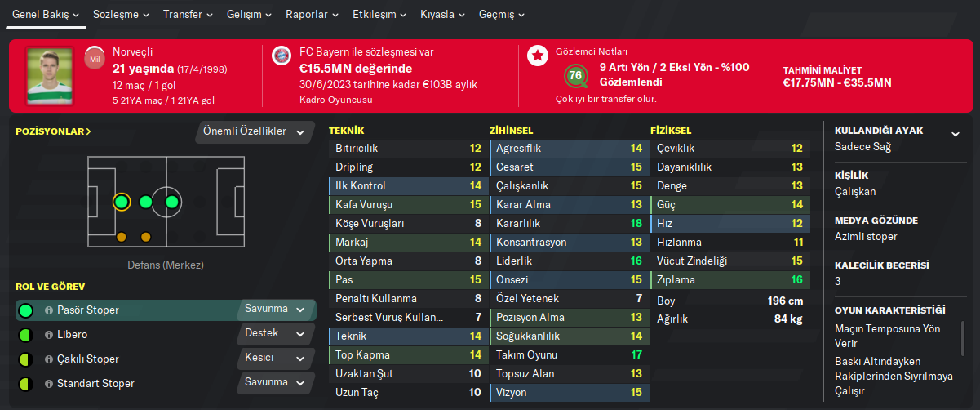Open the Savunma duty dropdown for Pasör Stoper
The width and height of the screenshot is (980, 410).
[x=276, y=310]
